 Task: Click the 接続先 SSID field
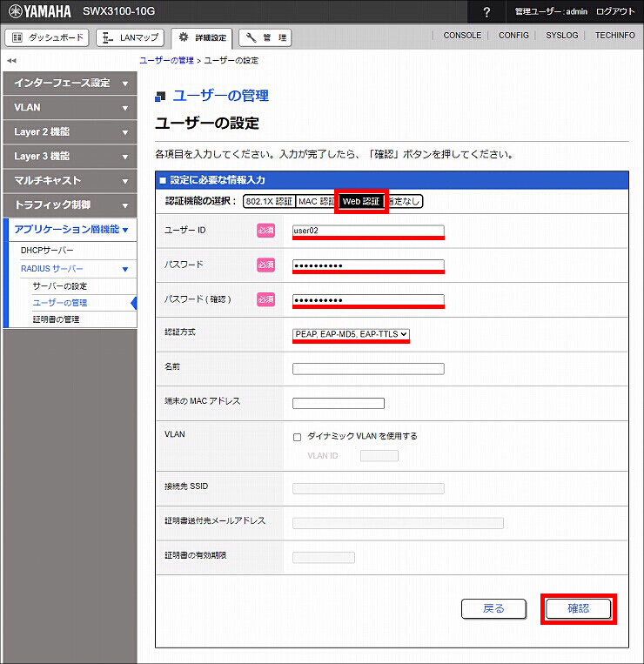click(368, 488)
